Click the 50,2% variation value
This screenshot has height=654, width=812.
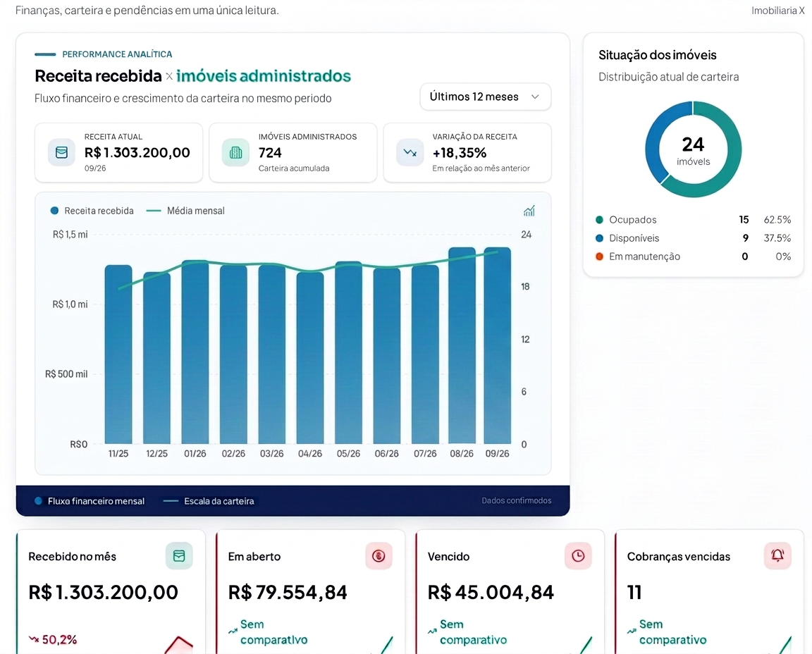pyautogui.click(x=59, y=640)
